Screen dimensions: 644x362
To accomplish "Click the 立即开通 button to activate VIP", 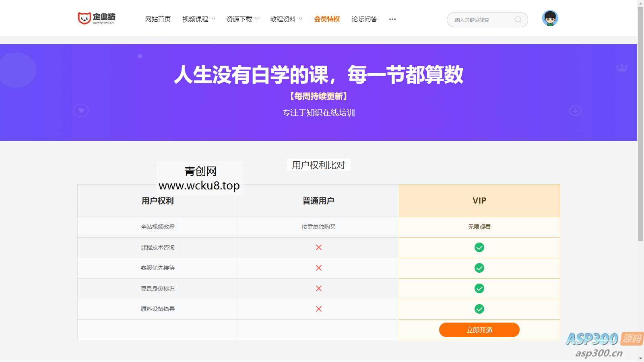I will pos(479,330).
